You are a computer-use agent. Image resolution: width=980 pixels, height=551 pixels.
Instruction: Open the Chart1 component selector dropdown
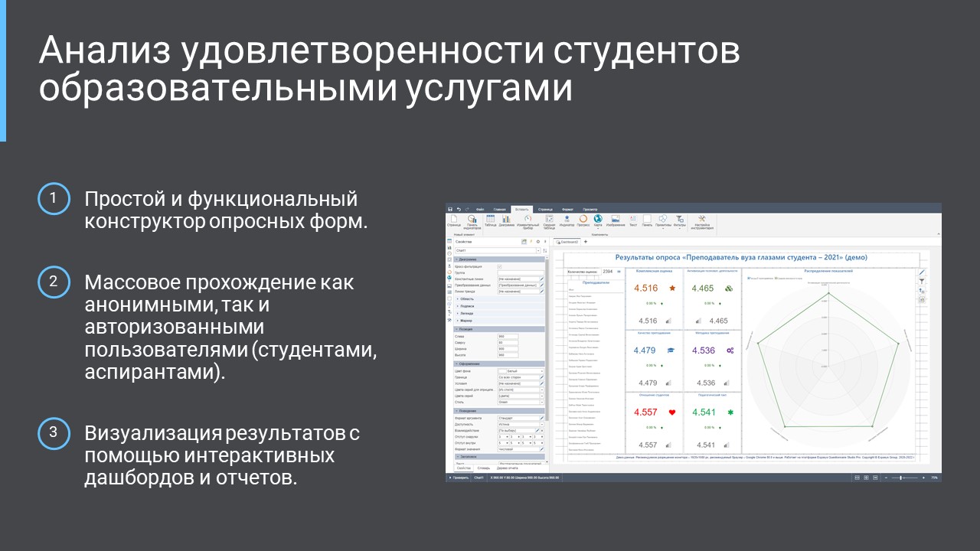pyautogui.click(x=498, y=250)
